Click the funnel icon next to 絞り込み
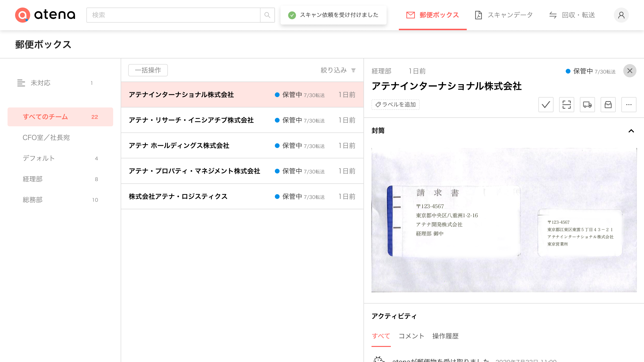 pos(353,71)
